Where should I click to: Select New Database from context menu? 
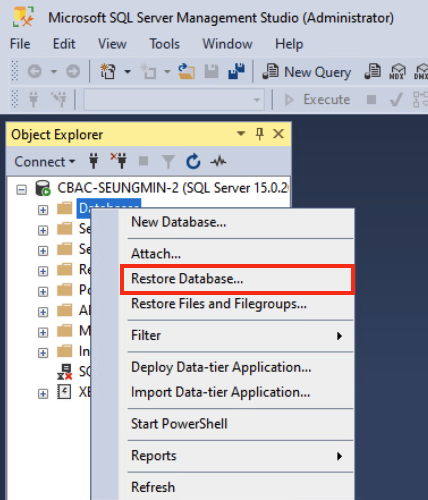pos(179,222)
